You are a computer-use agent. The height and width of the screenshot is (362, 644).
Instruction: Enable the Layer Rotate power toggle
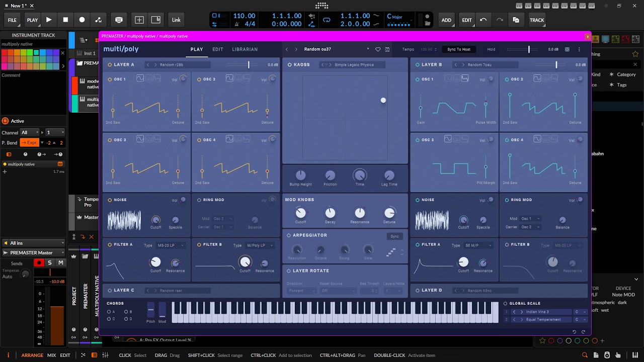tap(289, 270)
